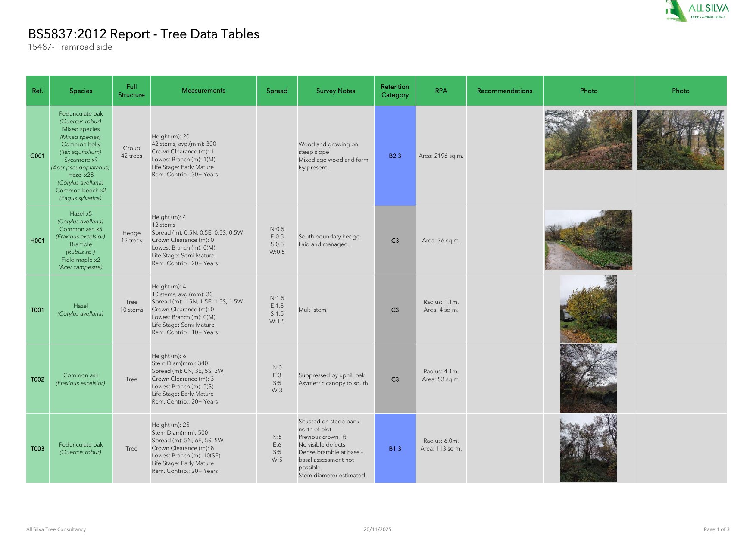Select the C3 retention cell for T002
The image size is (756, 535).
pos(395,379)
